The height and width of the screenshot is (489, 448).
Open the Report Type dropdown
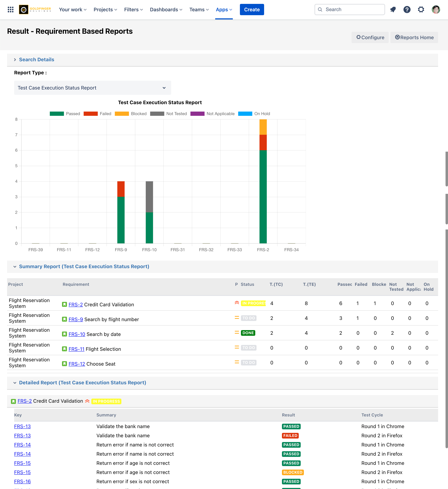(92, 88)
